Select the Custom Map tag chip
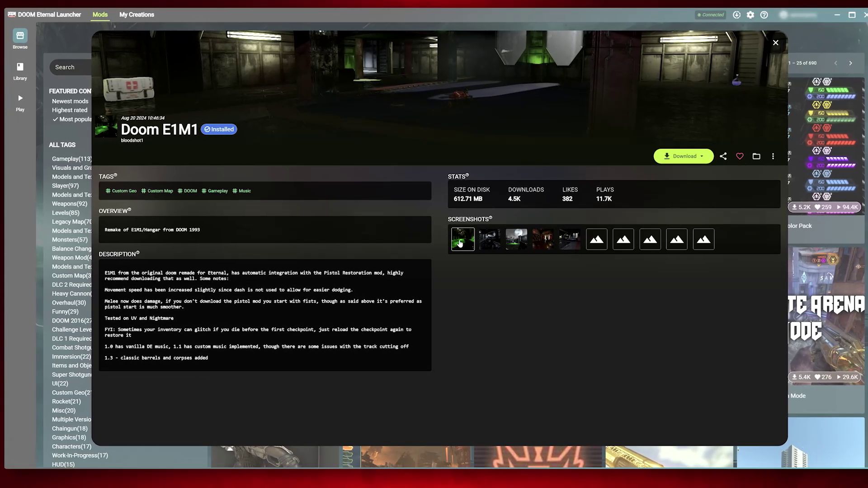Screen dimensions: 868x488 coord(157,191)
